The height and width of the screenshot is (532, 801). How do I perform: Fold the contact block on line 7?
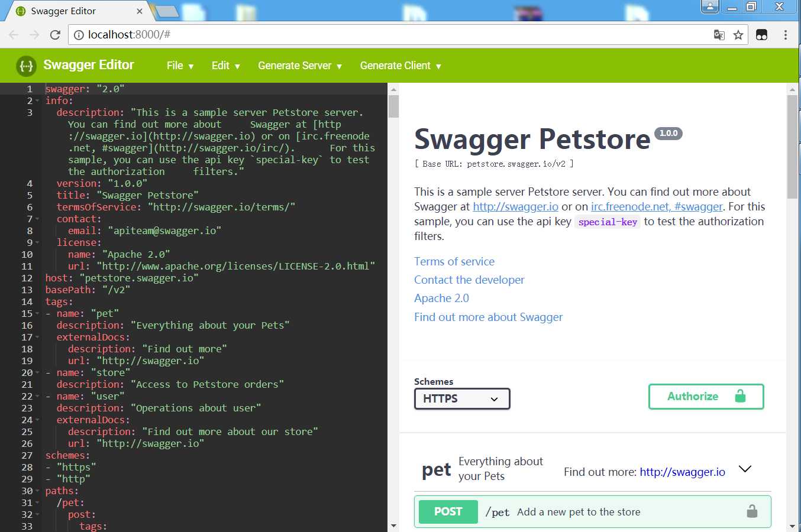(x=37, y=219)
